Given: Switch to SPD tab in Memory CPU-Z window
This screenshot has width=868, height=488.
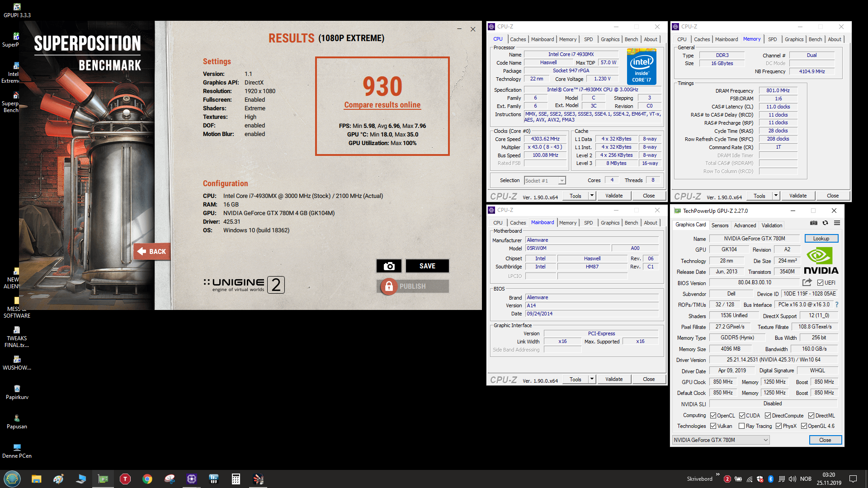Looking at the screenshot, I should point(772,39).
